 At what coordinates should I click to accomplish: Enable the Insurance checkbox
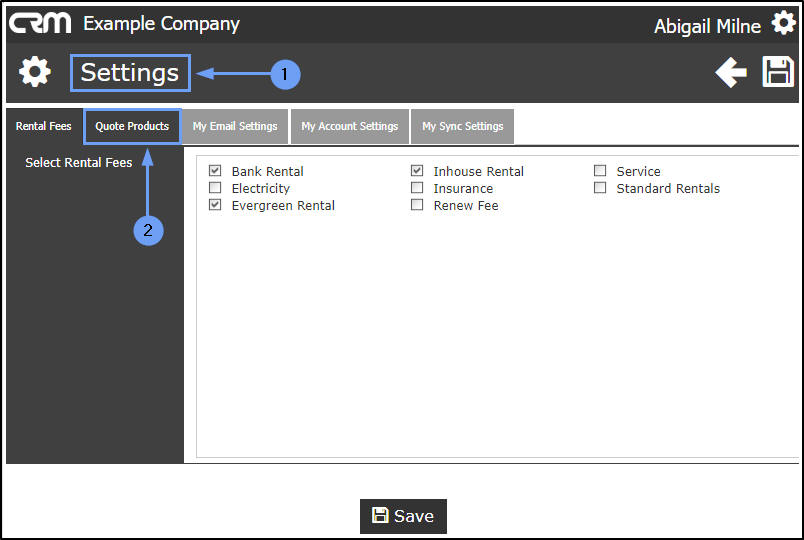pos(417,188)
